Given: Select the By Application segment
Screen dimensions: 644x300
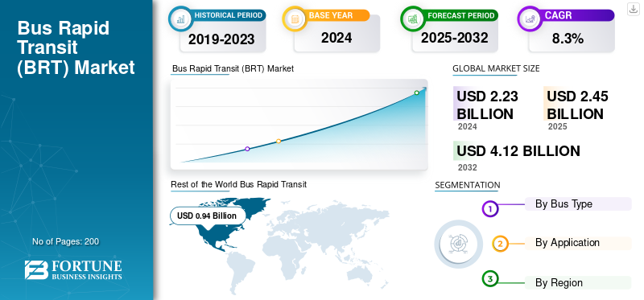Looking at the screenshot, I should (578, 243).
